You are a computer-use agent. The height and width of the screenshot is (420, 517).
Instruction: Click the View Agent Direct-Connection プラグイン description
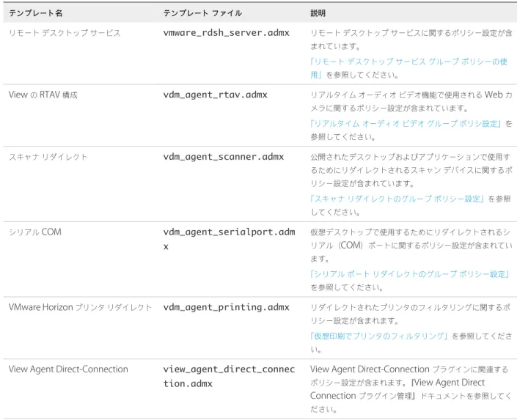point(411,389)
